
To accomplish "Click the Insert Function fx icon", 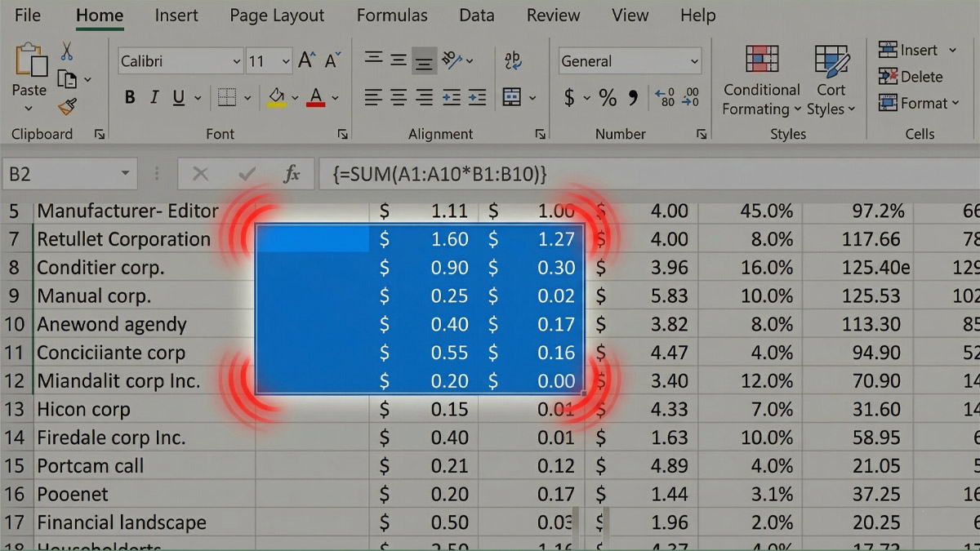I will click(292, 173).
